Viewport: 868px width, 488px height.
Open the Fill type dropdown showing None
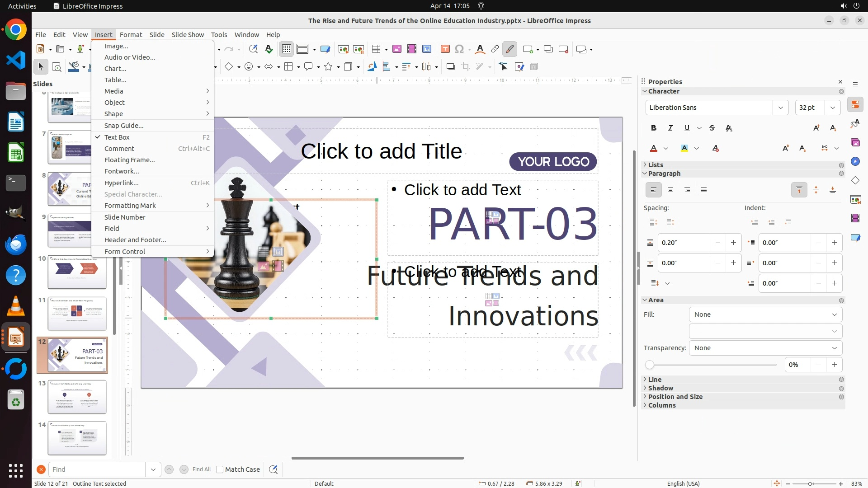pos(765,314)
